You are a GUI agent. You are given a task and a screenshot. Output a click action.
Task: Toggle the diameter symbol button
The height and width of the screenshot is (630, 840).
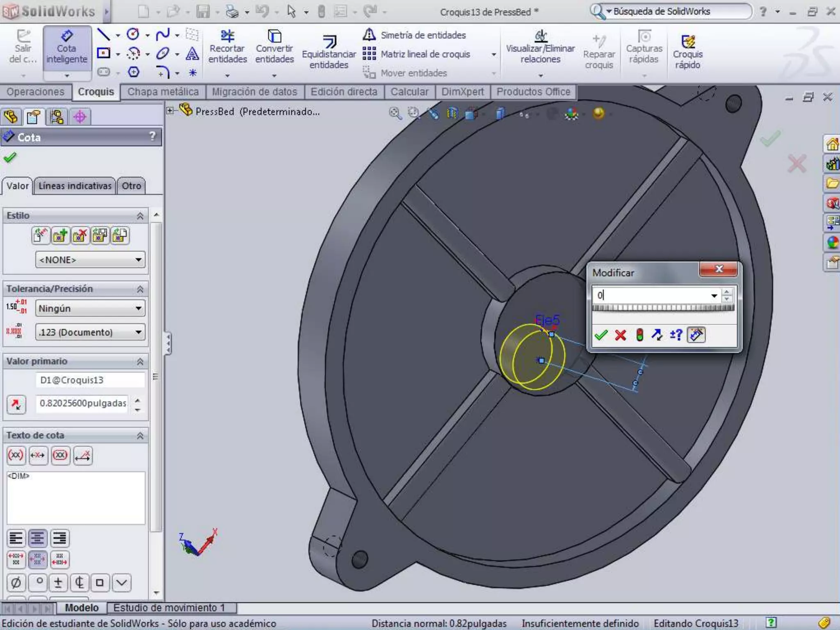click(x=16, y=582)
